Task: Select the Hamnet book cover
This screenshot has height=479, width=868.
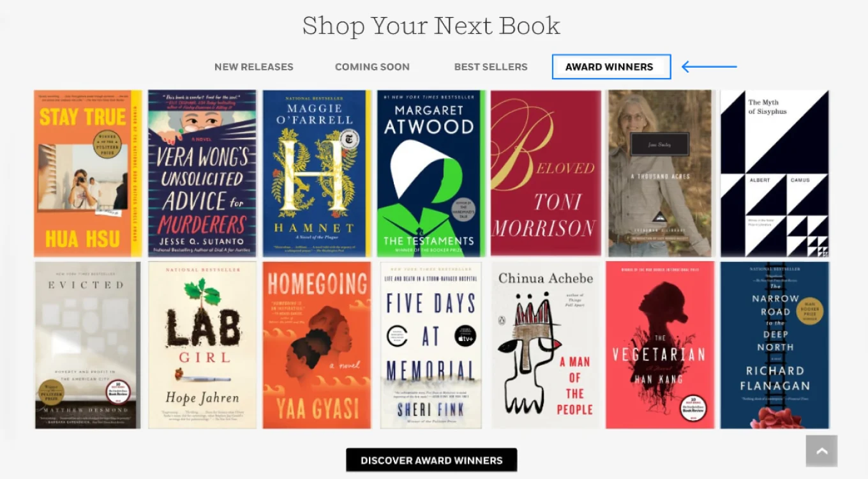Action: tap(317, 173)
